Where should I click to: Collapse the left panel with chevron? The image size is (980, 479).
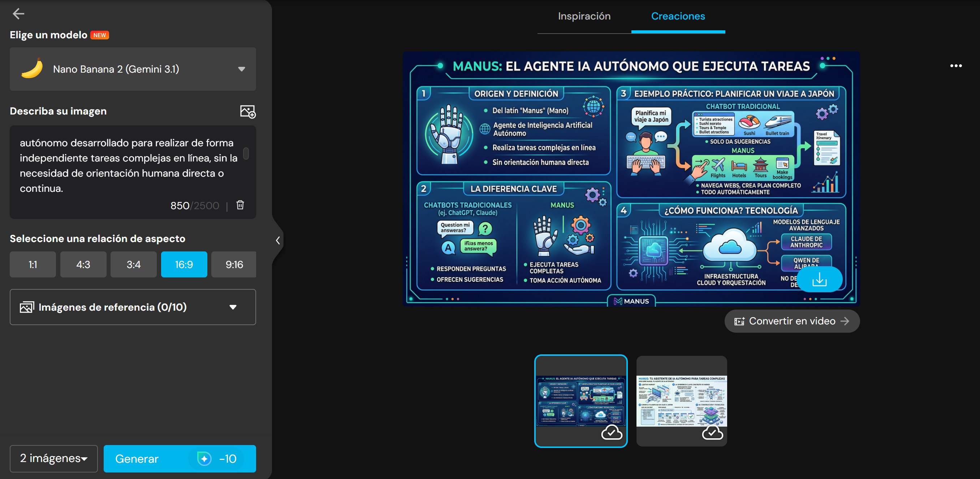pos(278,241)
